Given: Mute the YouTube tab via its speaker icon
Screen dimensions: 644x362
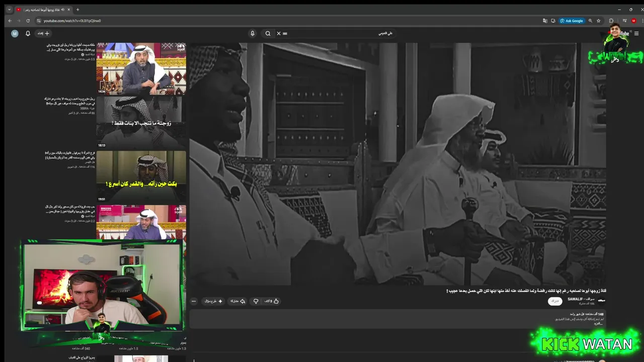Looking at the screenshot, I should click(x=63, y=10).
